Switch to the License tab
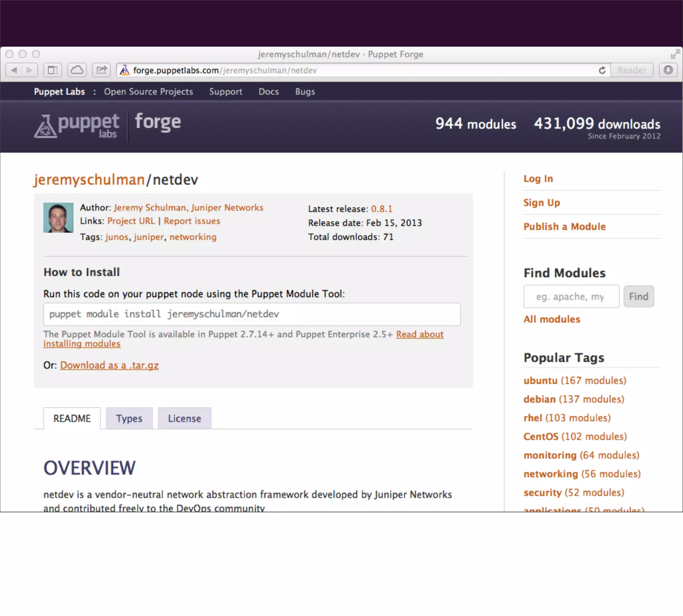Viewport: 683px width, 616px height. click(x=184, y=418)
